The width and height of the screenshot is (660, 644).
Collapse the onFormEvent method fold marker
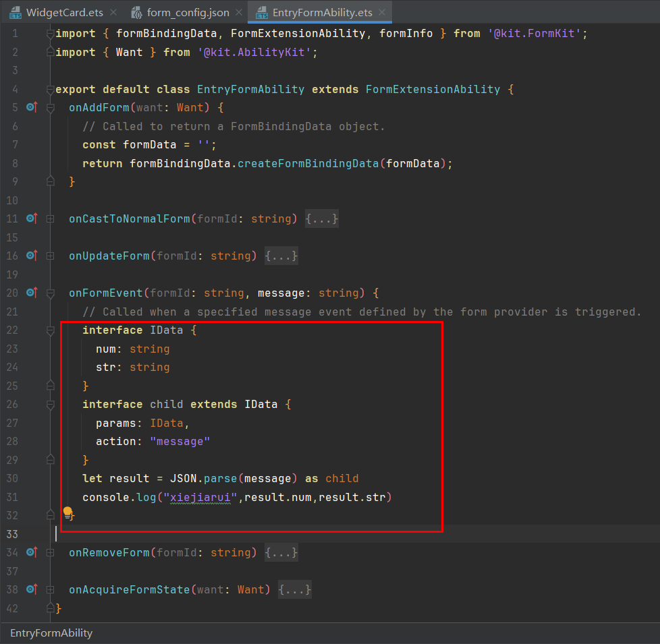tap(50, 293)
